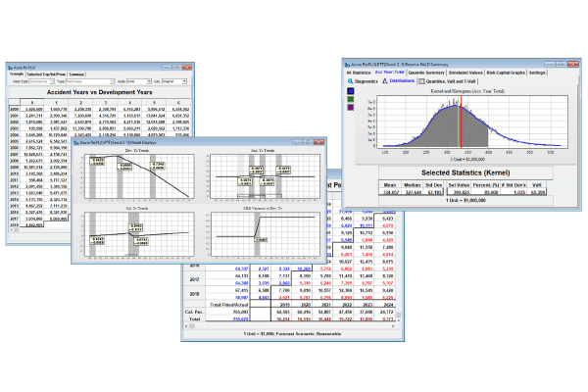Click the purple color swatch
588x392 pixels.
[351, 107]
